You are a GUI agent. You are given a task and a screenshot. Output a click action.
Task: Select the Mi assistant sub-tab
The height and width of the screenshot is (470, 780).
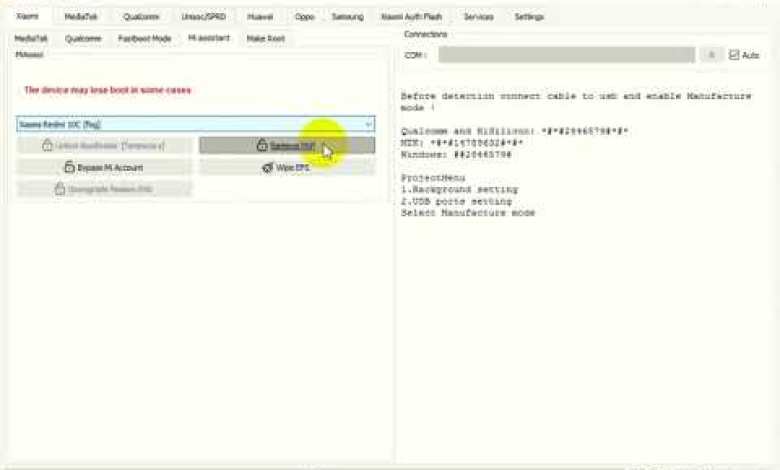click(x=209, y=38)
